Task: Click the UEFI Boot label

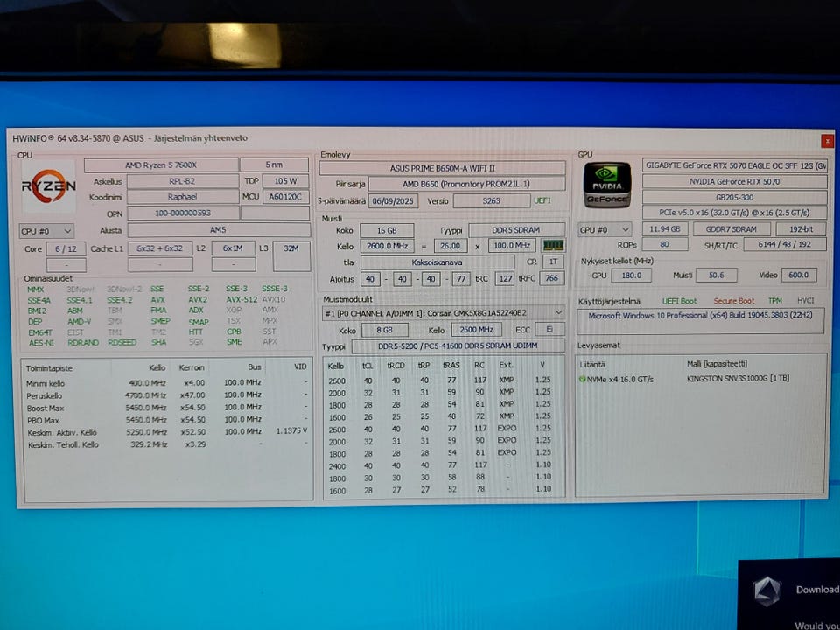Action: click(x=679, y=301)
